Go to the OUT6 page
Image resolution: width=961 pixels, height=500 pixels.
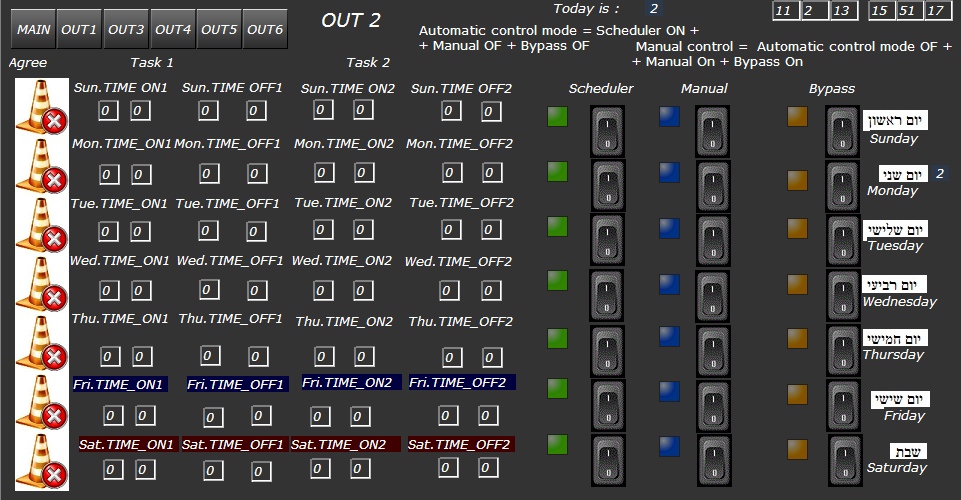264,30
